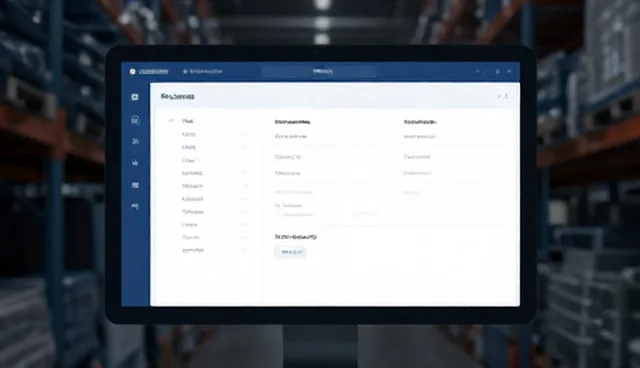Open the arrow control in the panel header
The width and height of the screenshot is (640, 368).
(499, 96)
